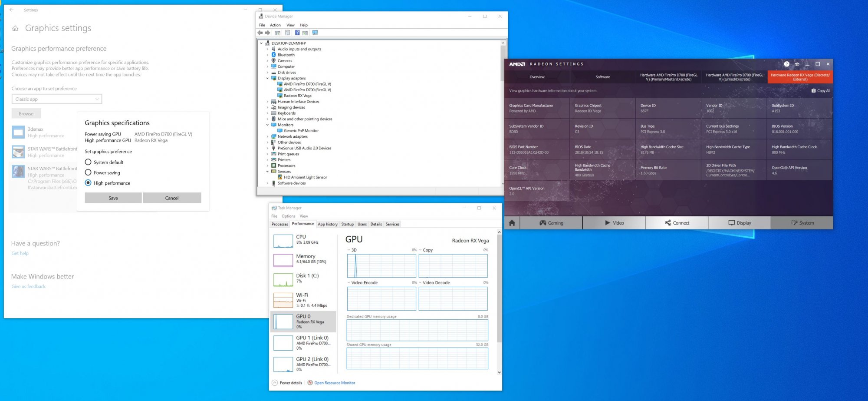Click the Processors icon in Device Manager tree
This screenshot has width=868, height=401.
tap(273, 166)
